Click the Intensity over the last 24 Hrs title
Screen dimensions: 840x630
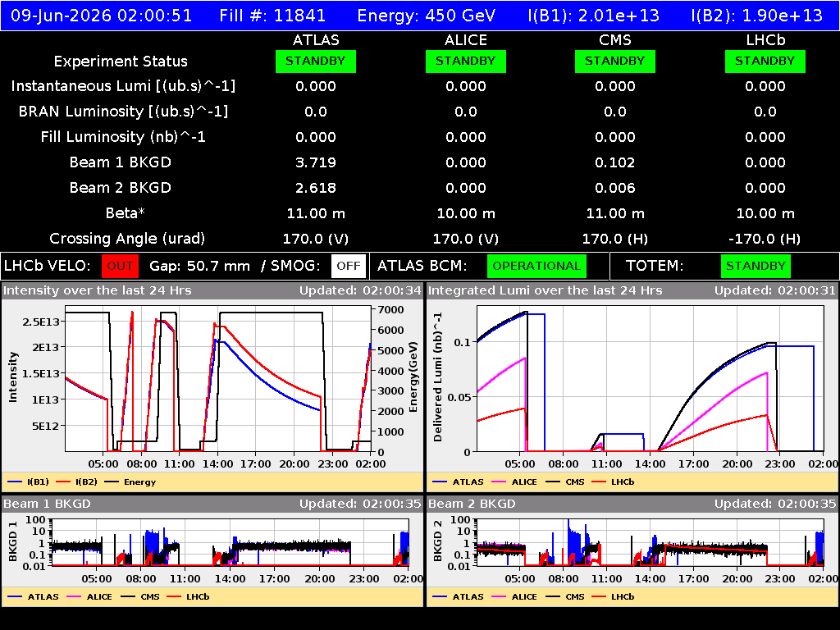[x=98, y=290]
